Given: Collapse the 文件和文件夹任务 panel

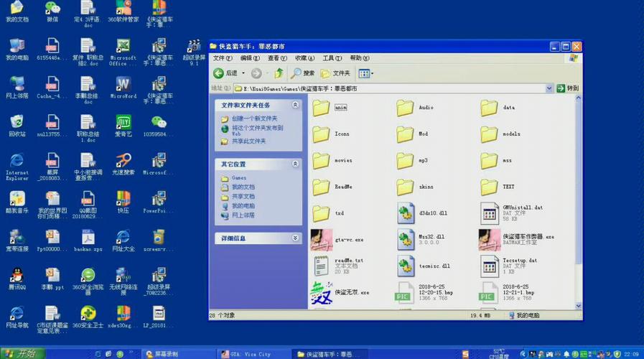Looking at the screenshot, I should click(x=295, y=105).
